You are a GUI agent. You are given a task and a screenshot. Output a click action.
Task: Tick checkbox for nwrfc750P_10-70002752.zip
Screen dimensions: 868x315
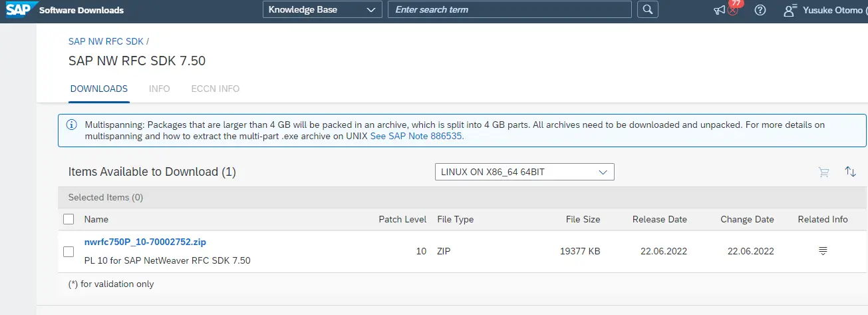coord(68,252)
